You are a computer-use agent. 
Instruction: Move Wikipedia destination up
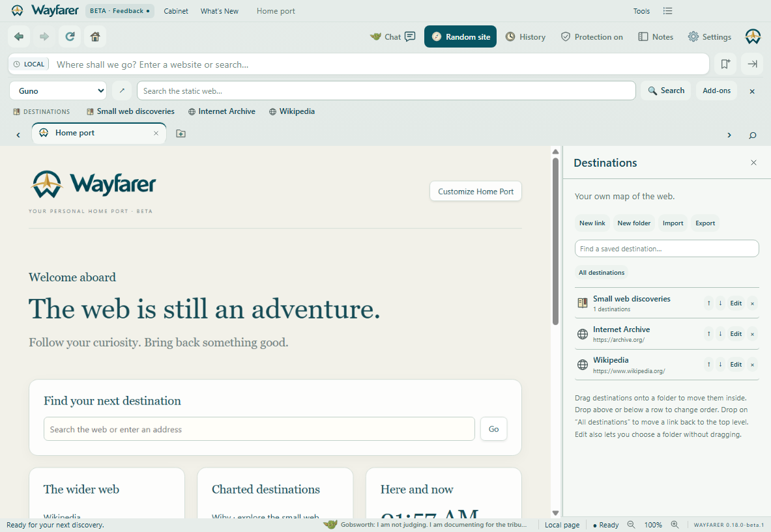tap(708, 365)
